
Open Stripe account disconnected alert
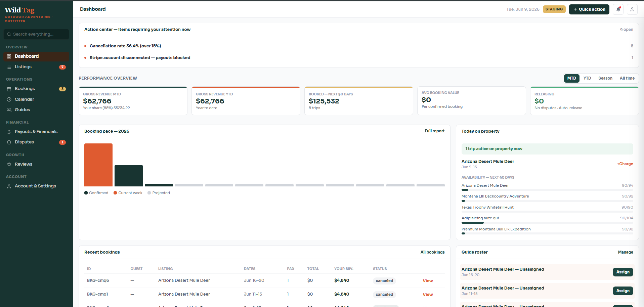(358, 58)
